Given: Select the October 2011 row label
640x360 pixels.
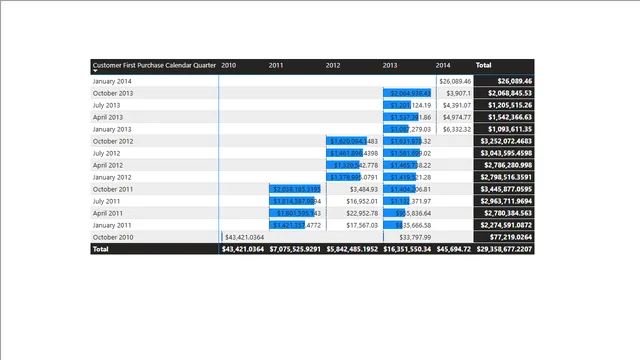Looking at the screenshot, I should (x=113, y=189).
